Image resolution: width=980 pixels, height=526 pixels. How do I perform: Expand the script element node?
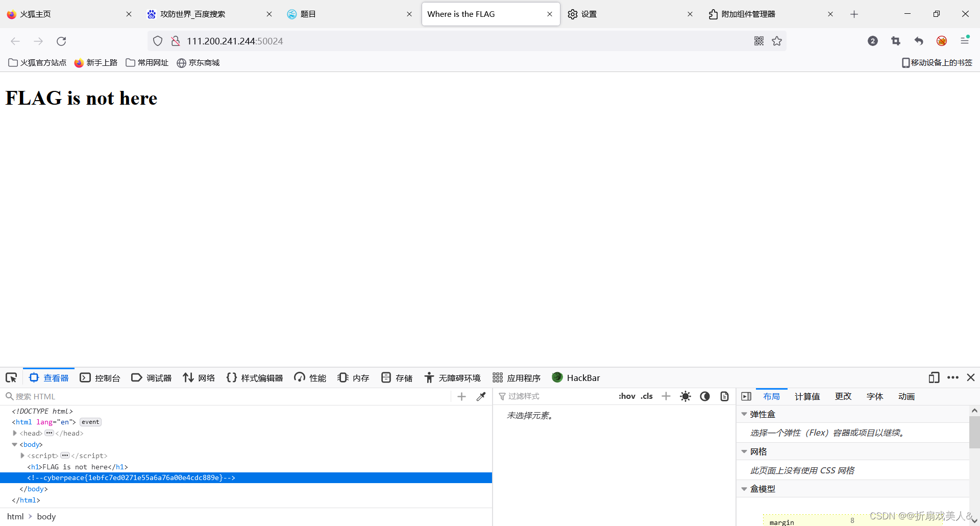(x=22, y=456)
